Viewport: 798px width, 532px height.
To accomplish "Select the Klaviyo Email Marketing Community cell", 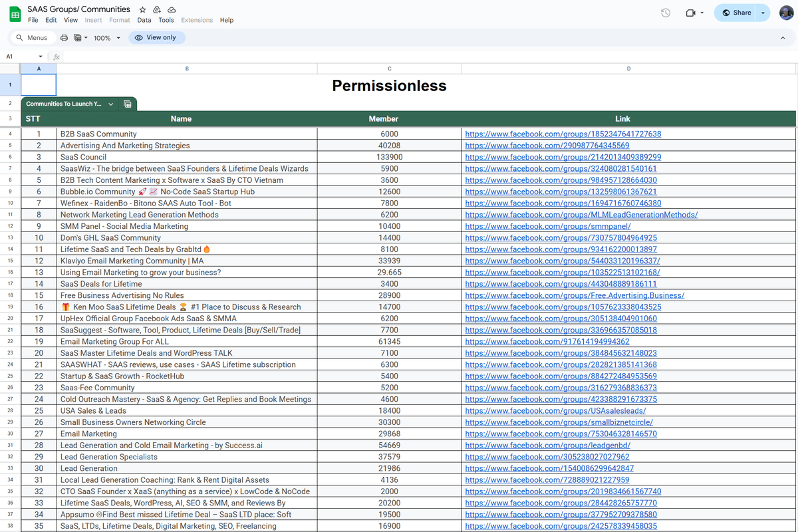I will tap(187, 261).
